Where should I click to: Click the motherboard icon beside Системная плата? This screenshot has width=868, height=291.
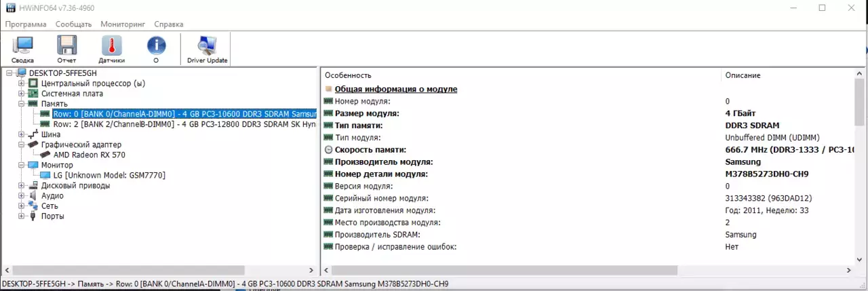pyautogui.click(x=33, y=93)
